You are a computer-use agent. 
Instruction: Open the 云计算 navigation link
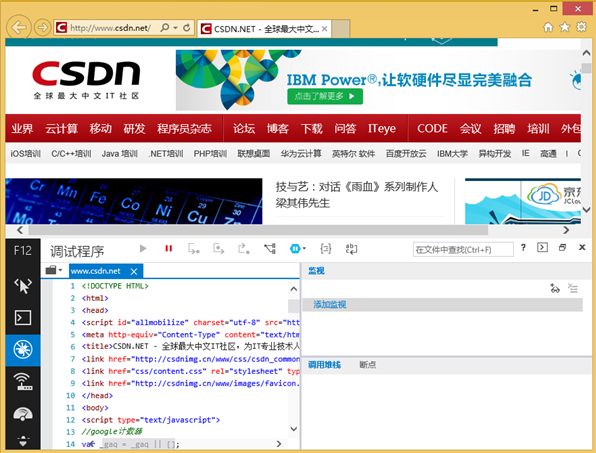[62, 128]
